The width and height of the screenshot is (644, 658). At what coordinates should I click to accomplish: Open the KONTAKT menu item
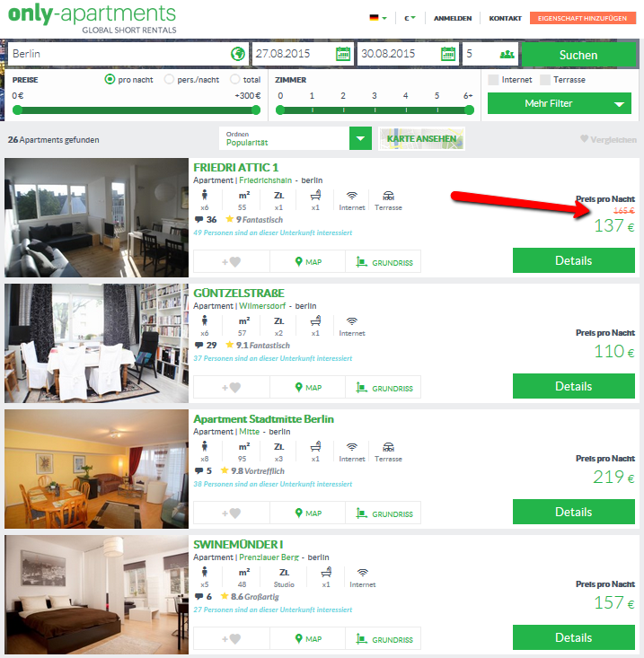505,19
